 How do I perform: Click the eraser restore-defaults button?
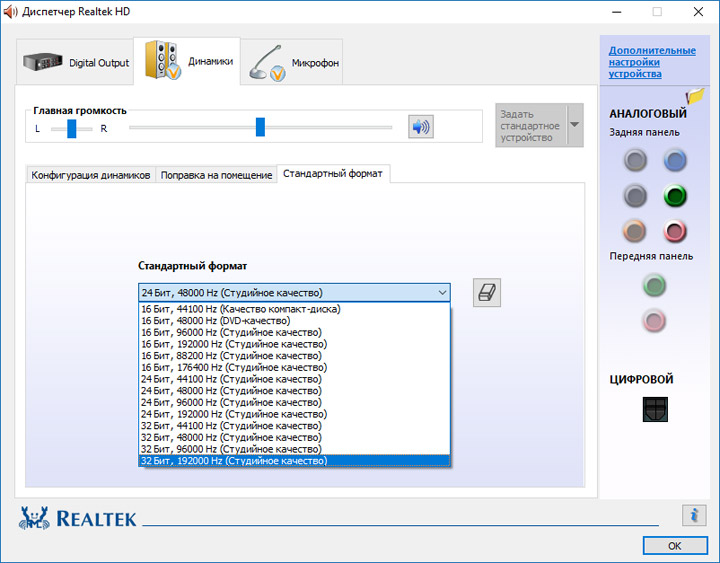(x=487, y=293)
